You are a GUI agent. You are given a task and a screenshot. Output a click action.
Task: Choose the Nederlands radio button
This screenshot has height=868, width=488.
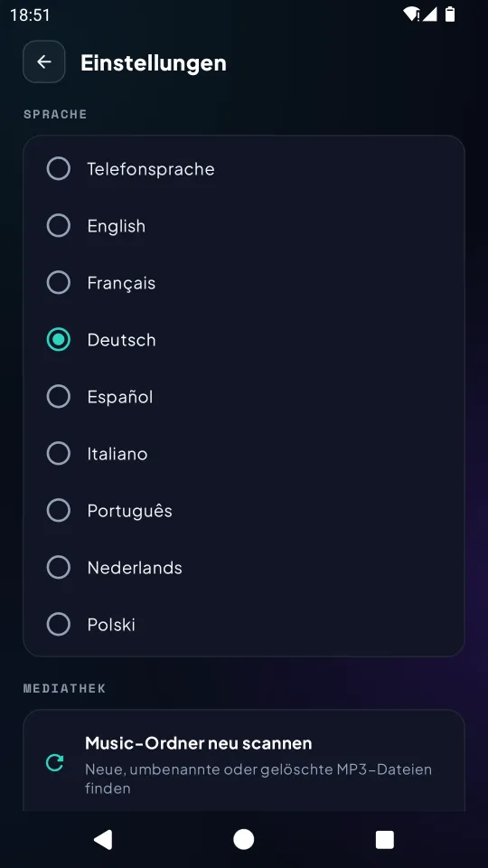point(243,568)
